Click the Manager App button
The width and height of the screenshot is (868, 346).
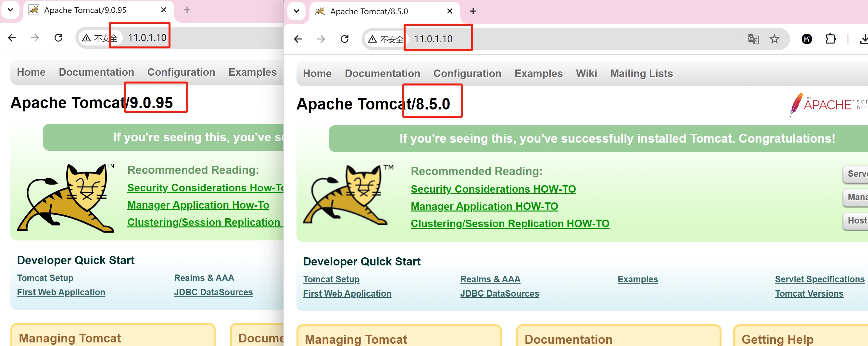(856, 197)
